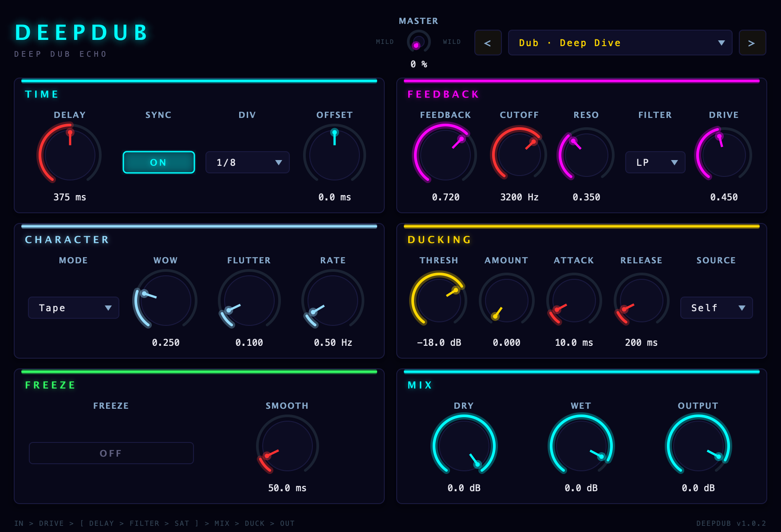Click the 0.350 reso value
Viewport: 781px width, 532px height.
click(x=586, y=197)
